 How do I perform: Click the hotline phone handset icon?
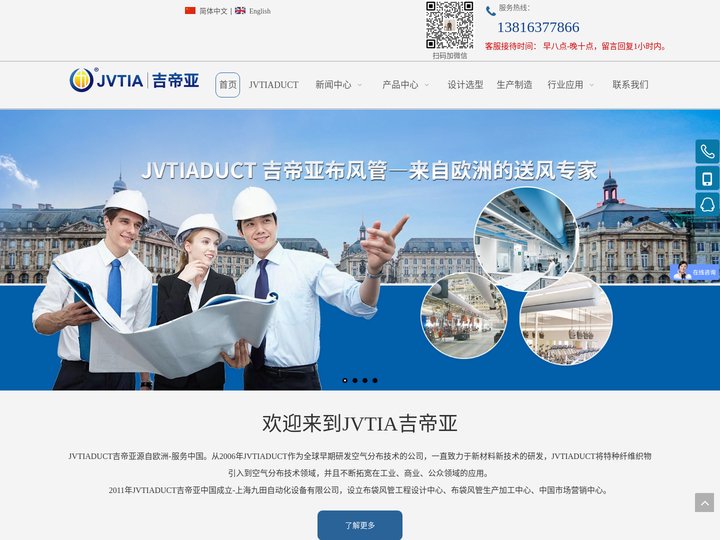click(x=491, y=11)
